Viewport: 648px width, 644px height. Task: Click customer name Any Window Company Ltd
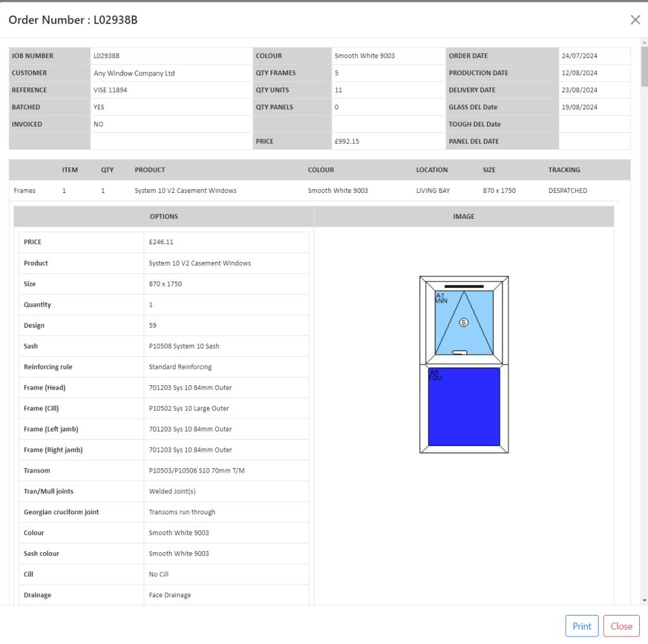click(134, 73)
